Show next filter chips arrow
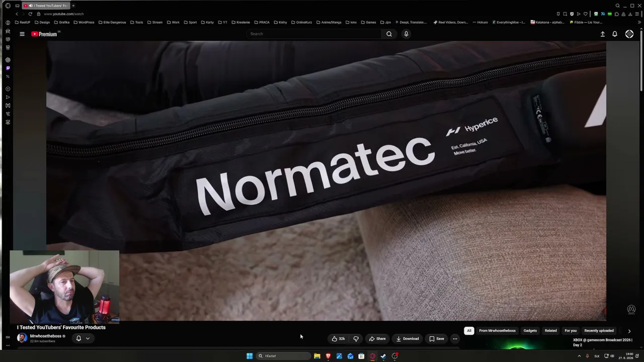This screenshot has height=362, width=644. 629,331
